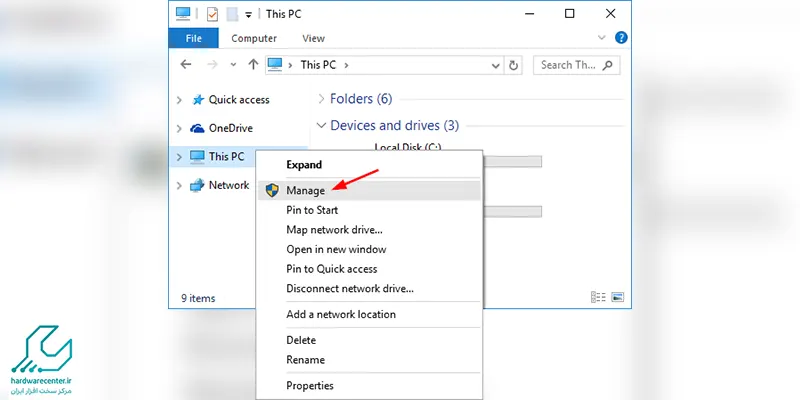Select This PC in the navigation pane
Screen dimensions: 800x400
(x=227, y=157)
